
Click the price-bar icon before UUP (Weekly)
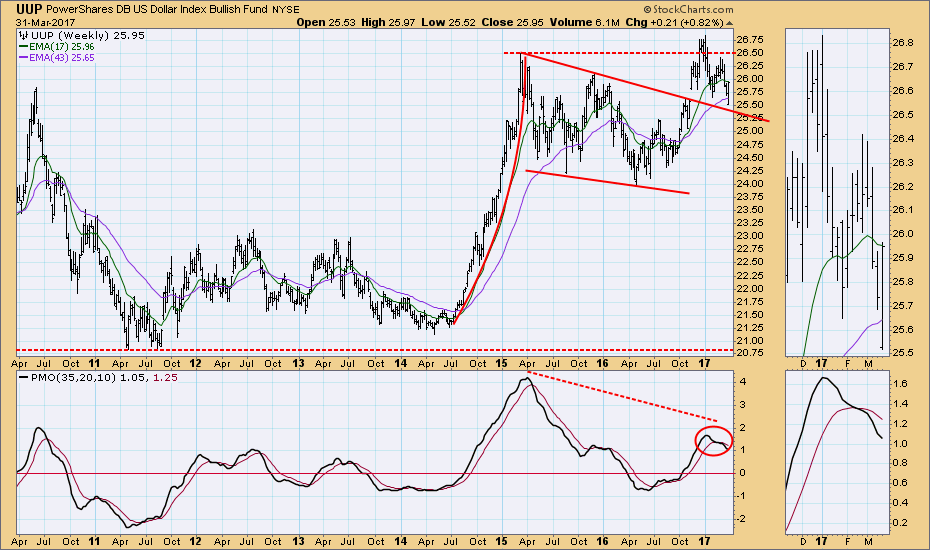coord(24,36)
